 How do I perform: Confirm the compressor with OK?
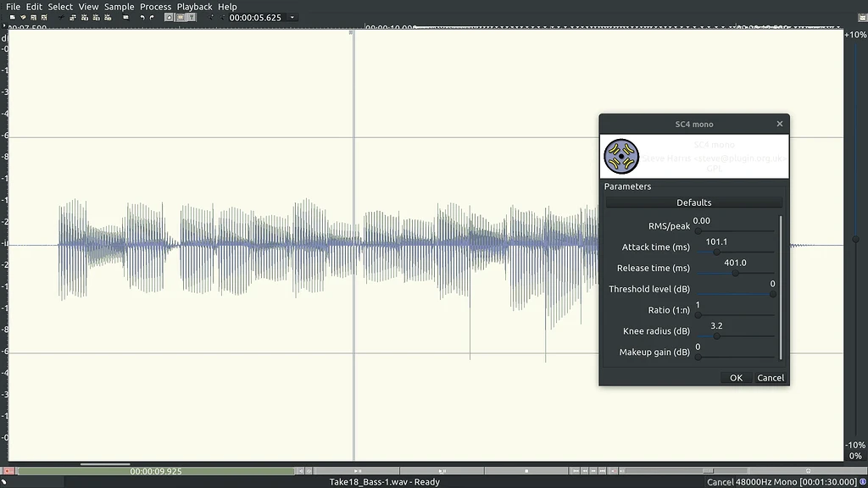tap(736, 378)
